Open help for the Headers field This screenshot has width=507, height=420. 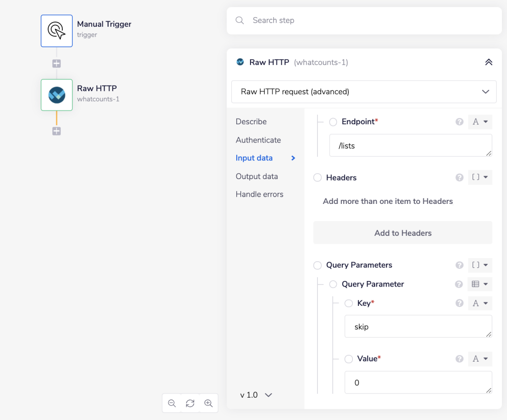click(459, 178)
